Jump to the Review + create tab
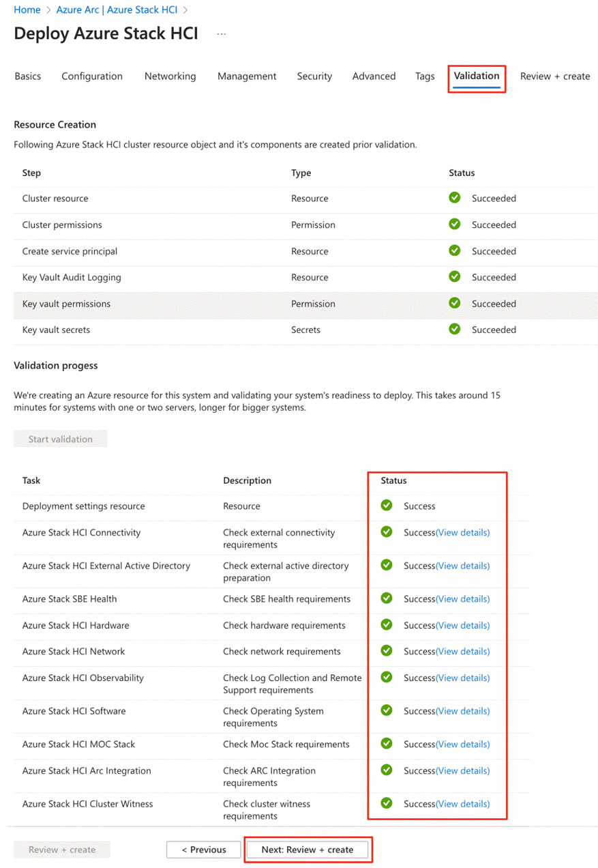This screenshot has width=598, height=868. pyautogui.click(x=555, y=76)
